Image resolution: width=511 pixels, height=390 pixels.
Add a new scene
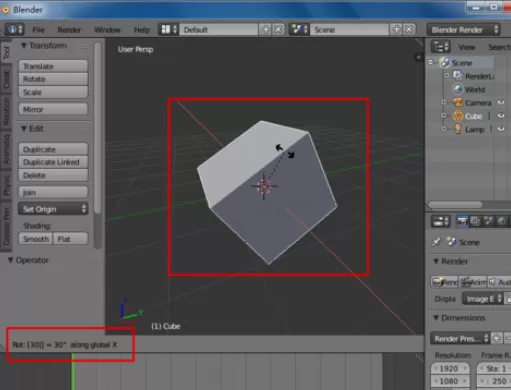pos(396,30)
